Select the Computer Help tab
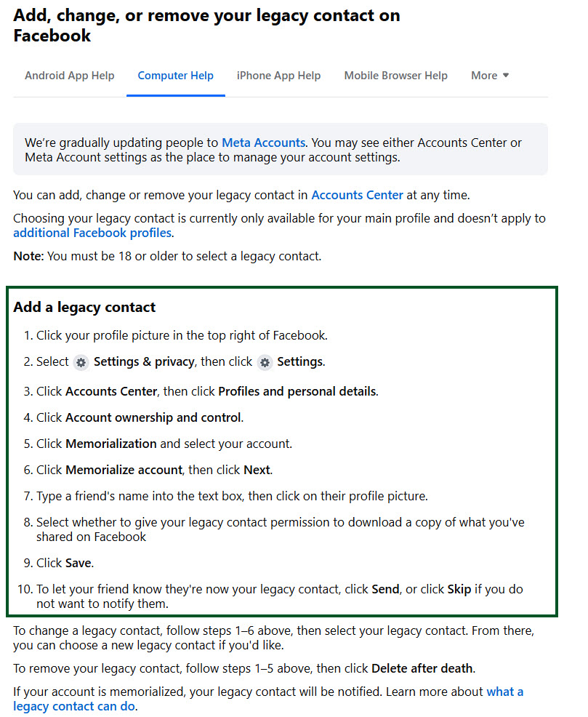588x717 pixels. click(175, 76)
